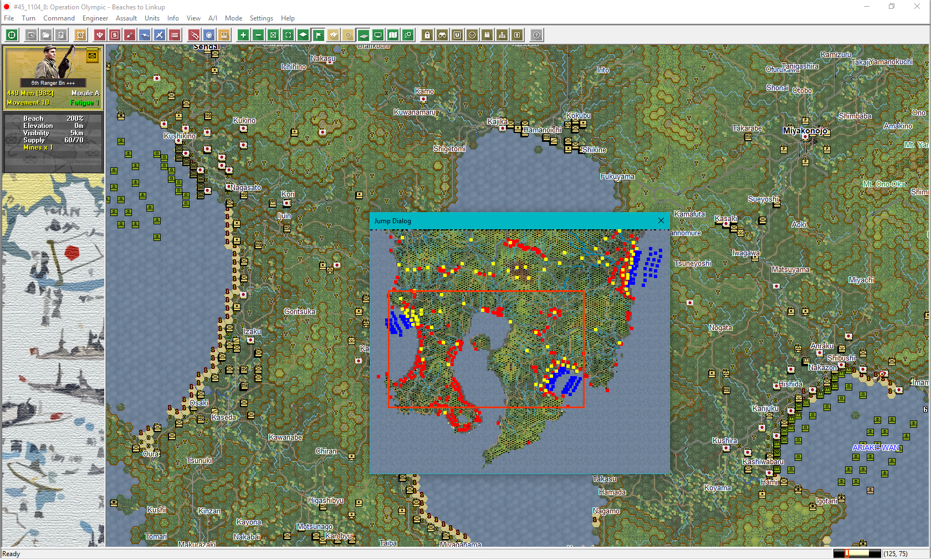This screenshot has width=931, height=560.
Task: Toggle the green folded map button
Action: tap(393, 35)
